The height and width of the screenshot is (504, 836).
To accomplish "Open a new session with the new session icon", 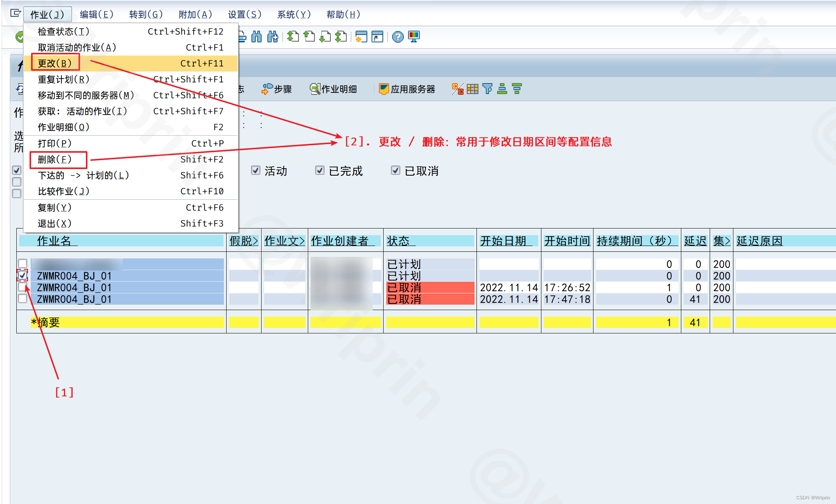I will click(361, 37).
